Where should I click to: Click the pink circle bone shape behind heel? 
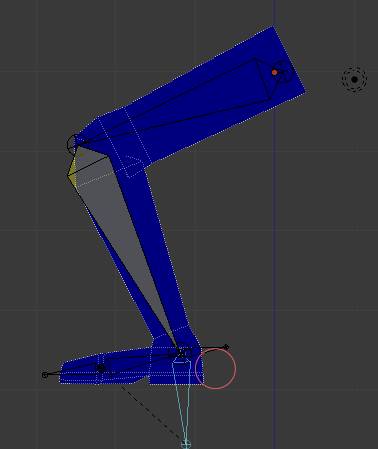click(x=215, y=368)
